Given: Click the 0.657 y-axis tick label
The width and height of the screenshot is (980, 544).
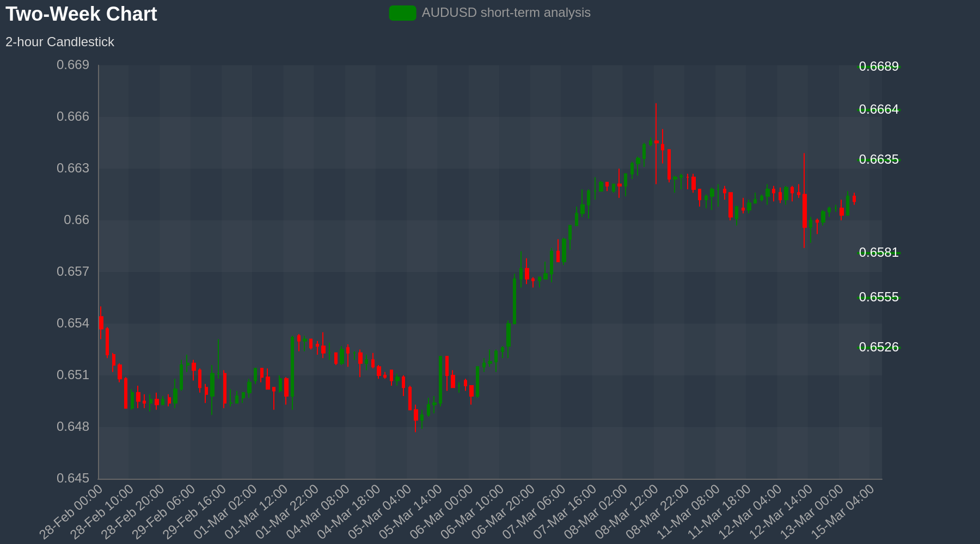Looking at the screenshot, I should coord(73,272).
